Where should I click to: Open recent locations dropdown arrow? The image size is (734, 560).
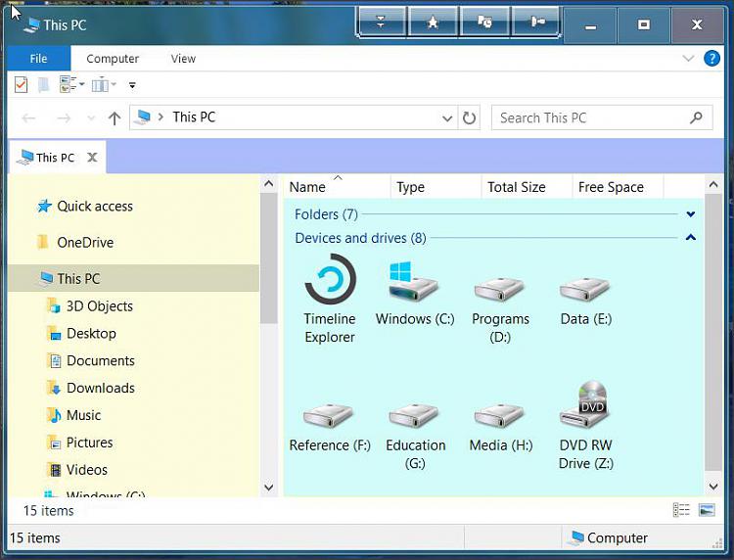pyautogui.click(x=91, y=118)
